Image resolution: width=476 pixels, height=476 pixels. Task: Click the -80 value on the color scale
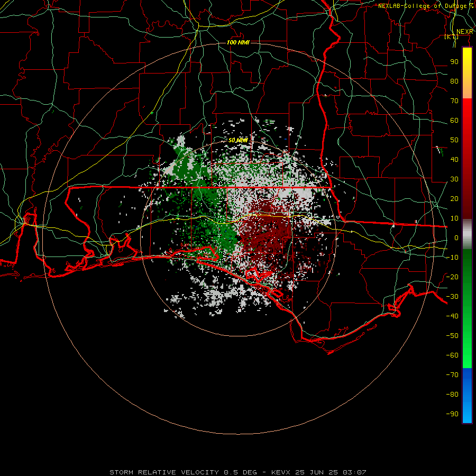click(x=452, y=395)
